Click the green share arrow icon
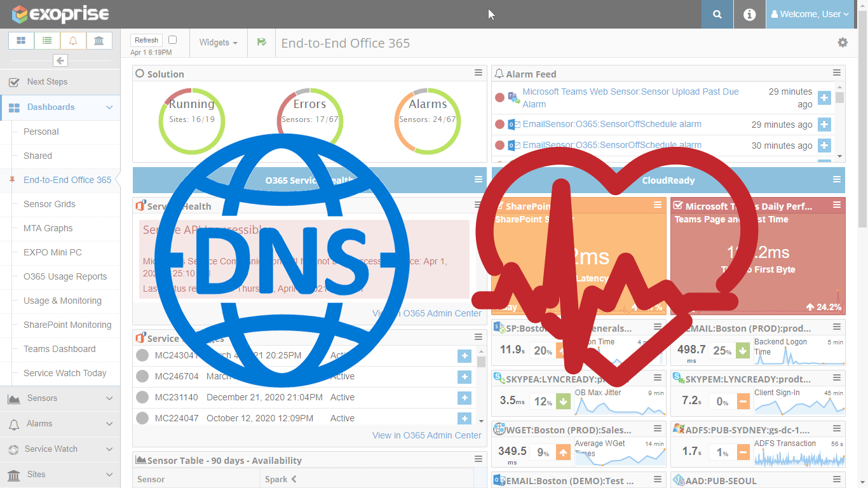 point(261,42)
